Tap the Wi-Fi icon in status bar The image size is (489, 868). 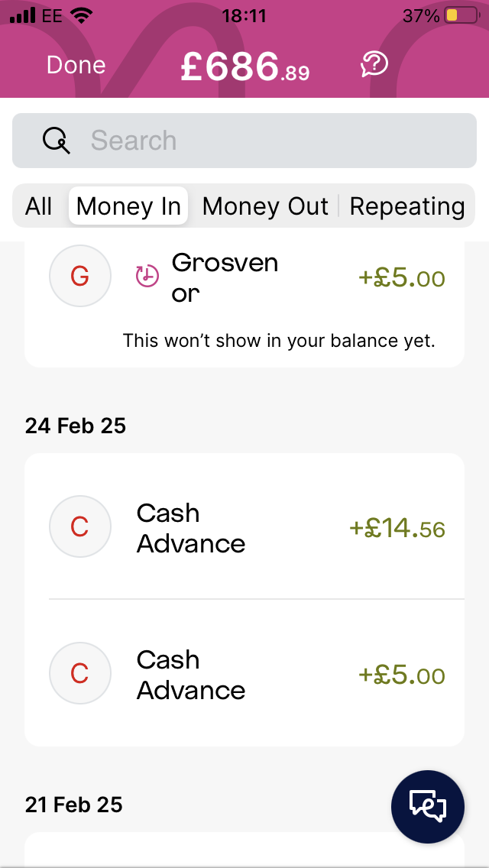coord(81,15)
